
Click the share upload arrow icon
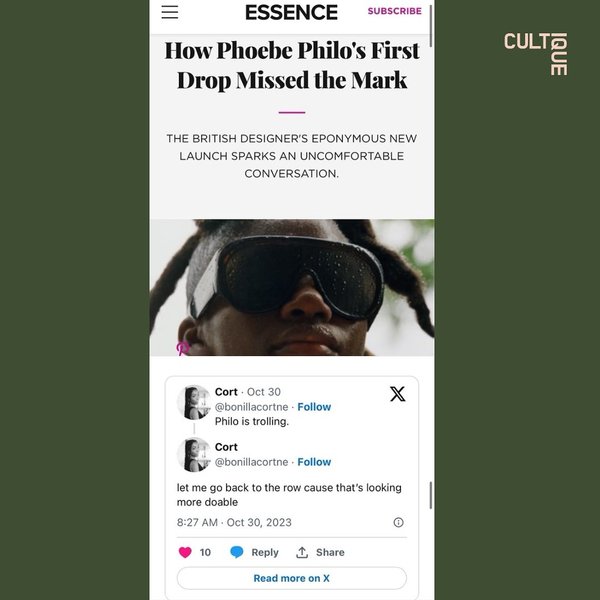pos(302,552)
